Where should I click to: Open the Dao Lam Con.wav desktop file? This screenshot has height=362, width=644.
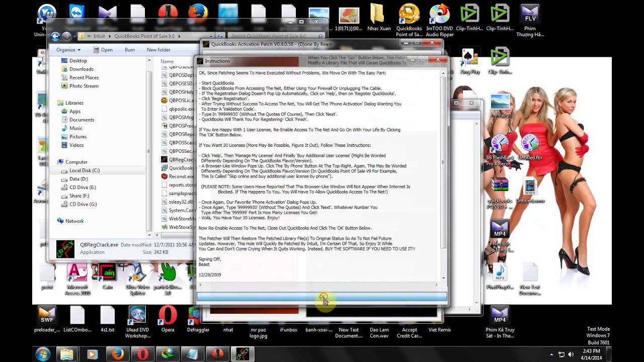379,323
